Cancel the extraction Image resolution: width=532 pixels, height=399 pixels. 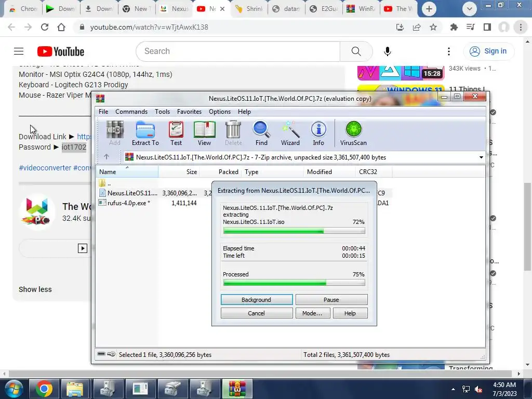(257, 313)
